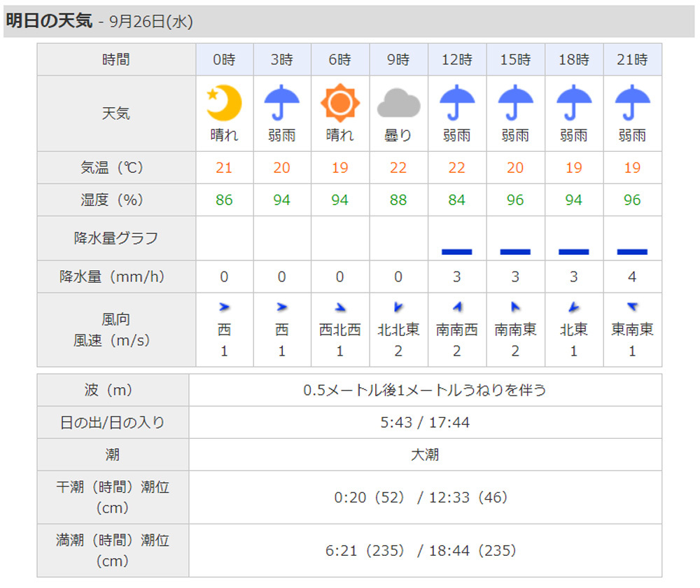Select the 15時 column header
This screenshot has width=700, height=588.
pos(515,60)
